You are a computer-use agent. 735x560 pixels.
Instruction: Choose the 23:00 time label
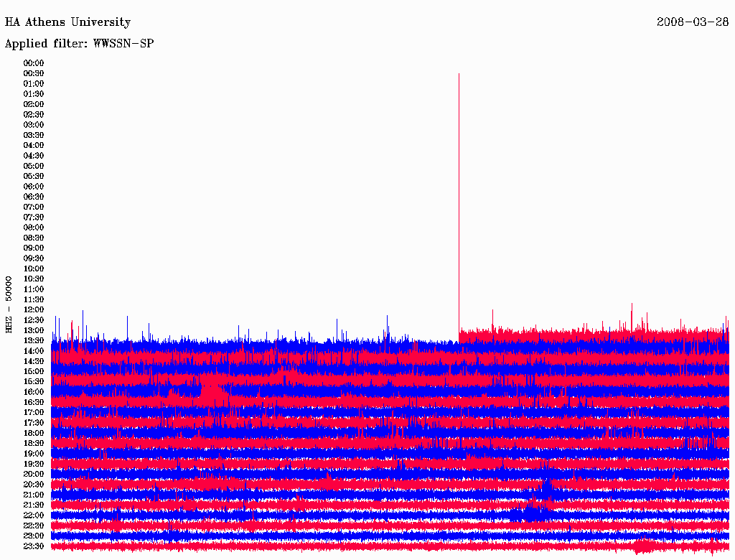[x=34, y=536]
